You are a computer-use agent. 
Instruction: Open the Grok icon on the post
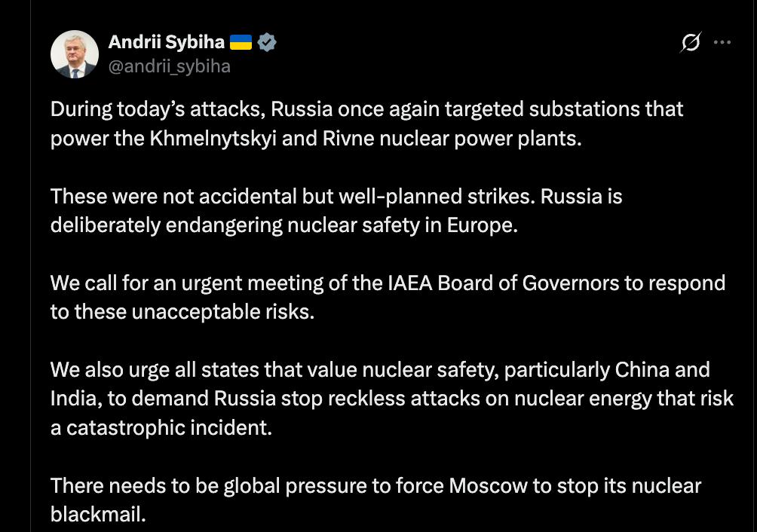(x=690, y=43)
